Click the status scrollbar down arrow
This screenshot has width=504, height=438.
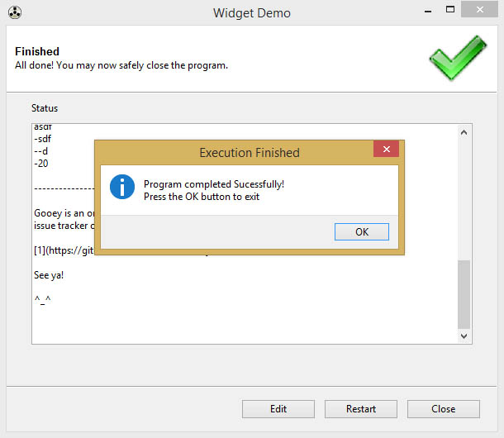[x=464, y=336]
